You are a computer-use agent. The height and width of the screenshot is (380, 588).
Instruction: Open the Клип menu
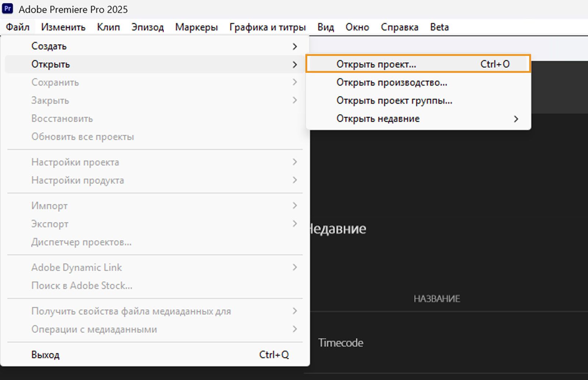coord(108,27)
